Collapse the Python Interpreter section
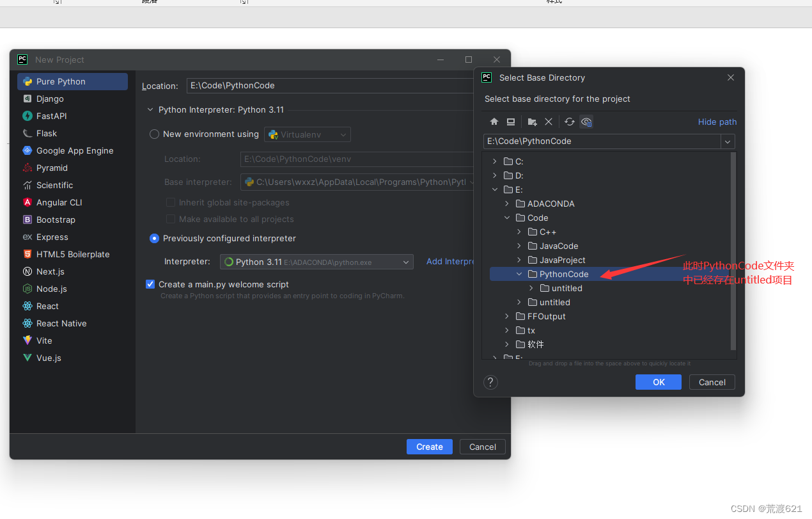The width and height of the screenshot is (812, 519). (150, 110)
